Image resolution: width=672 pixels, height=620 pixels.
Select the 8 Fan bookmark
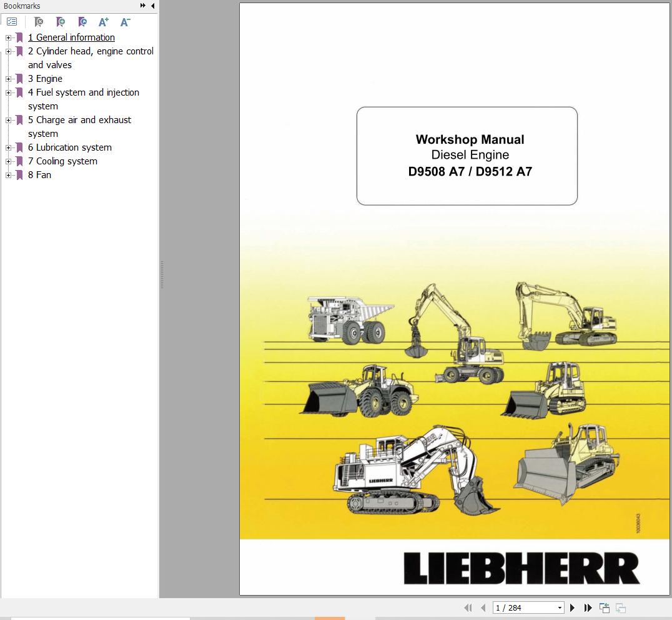click(x=39, y=174)
